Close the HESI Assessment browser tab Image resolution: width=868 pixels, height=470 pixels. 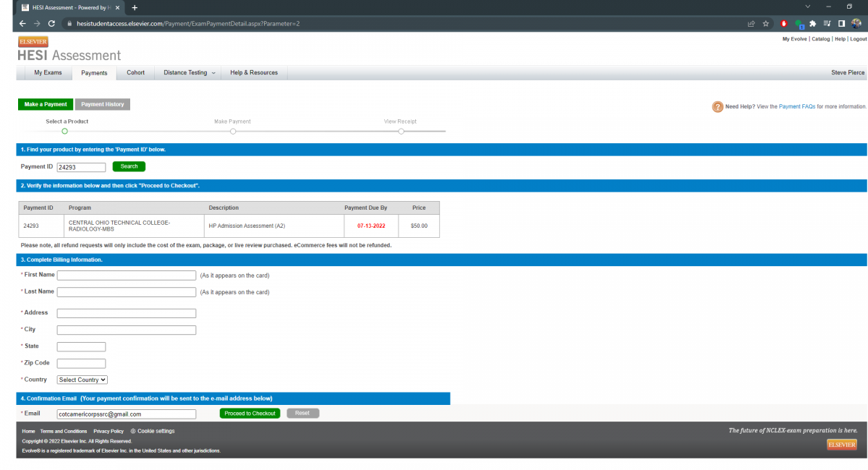[117, 7]
